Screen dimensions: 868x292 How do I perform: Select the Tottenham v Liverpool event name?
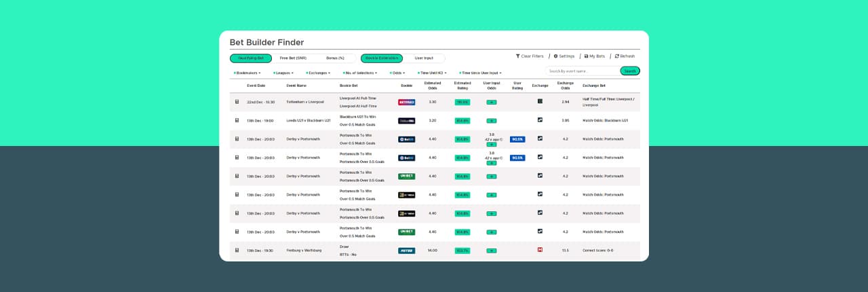pos(305,102)
